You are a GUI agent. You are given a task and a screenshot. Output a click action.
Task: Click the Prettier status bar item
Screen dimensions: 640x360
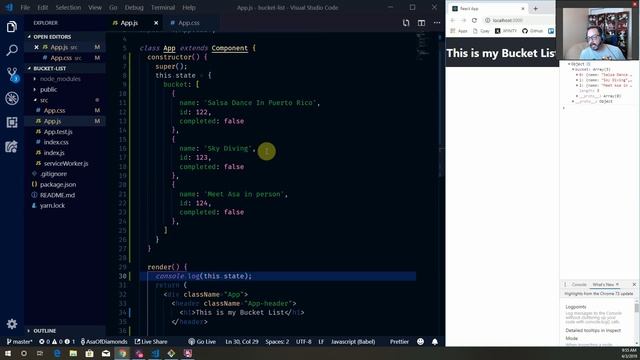coord(399,342)
